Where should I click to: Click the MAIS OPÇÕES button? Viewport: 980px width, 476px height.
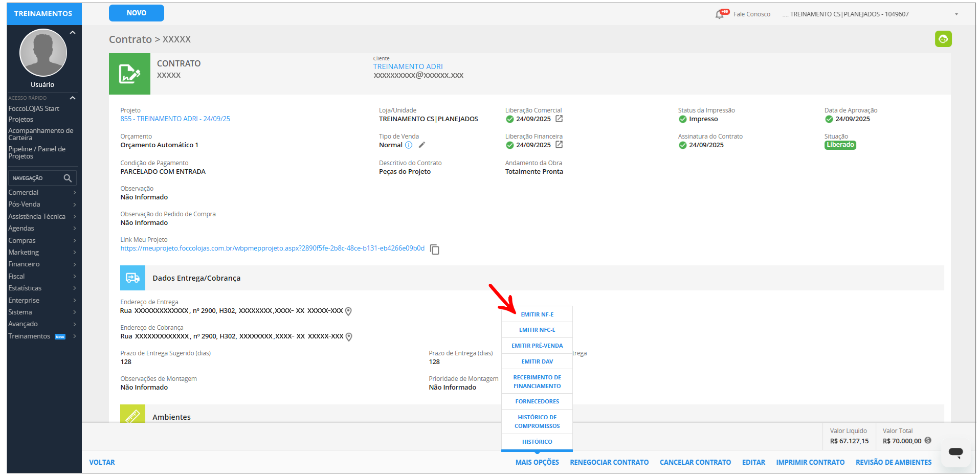[537, 462]
